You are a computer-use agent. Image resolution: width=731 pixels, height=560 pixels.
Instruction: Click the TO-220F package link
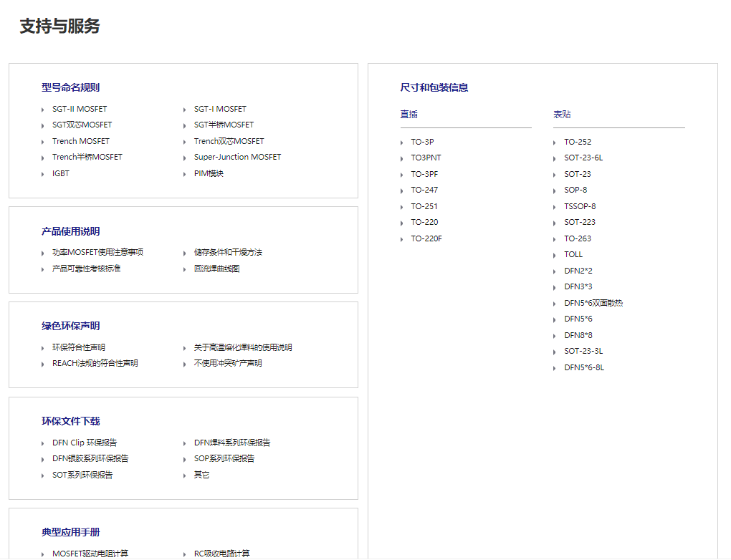426,238
